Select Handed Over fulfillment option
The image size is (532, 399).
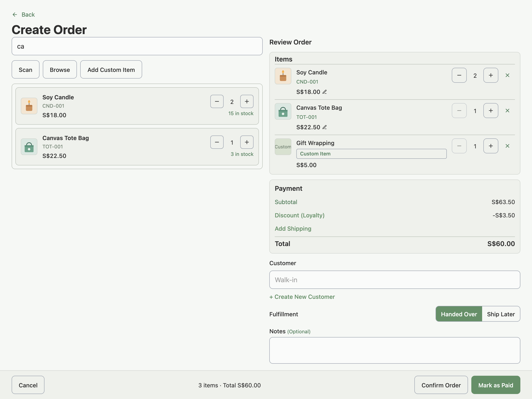(x=459, y=314)
